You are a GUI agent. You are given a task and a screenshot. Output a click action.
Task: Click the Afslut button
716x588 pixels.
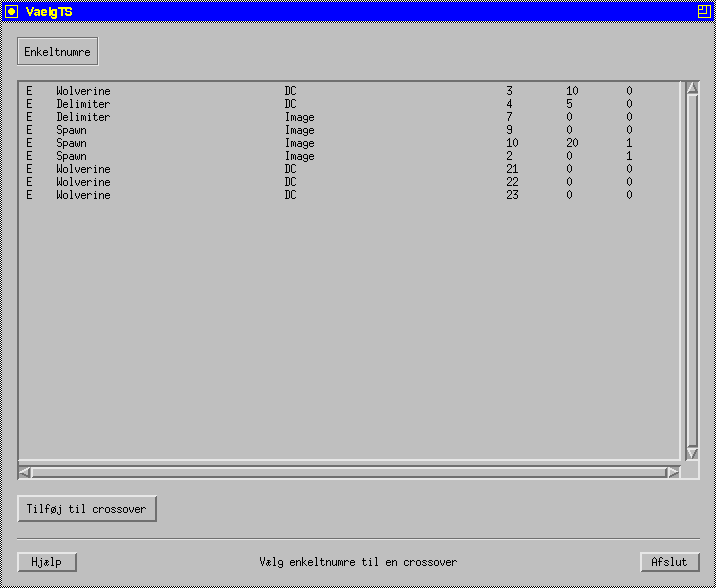click(670, 562)
